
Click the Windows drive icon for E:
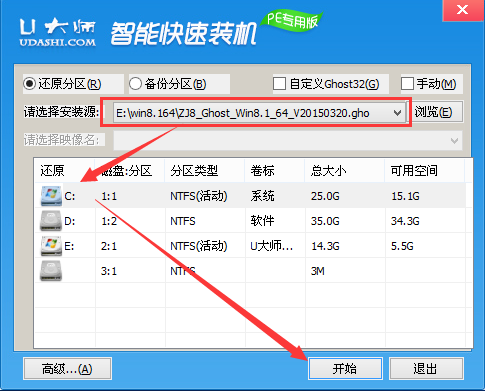[x=51, y=246]
